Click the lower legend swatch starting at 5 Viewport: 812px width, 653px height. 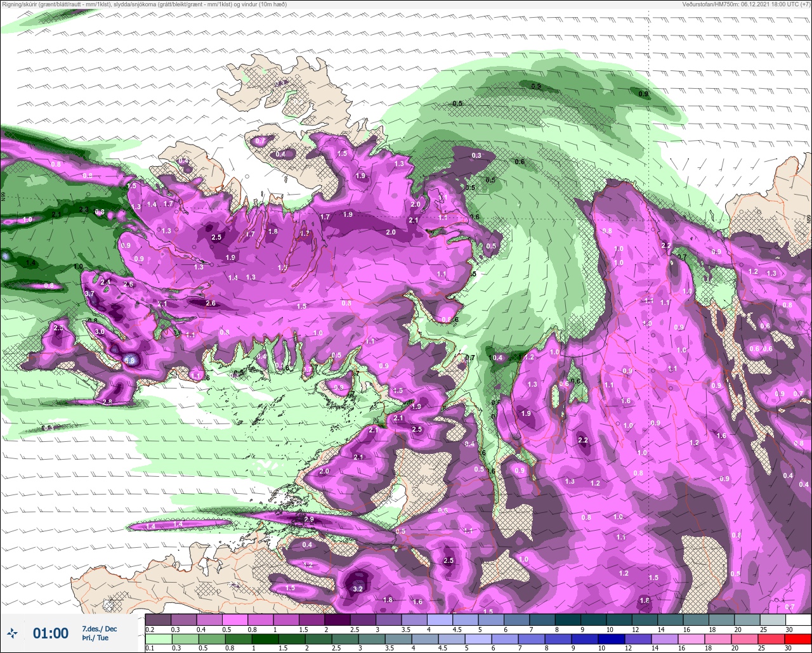479,639
